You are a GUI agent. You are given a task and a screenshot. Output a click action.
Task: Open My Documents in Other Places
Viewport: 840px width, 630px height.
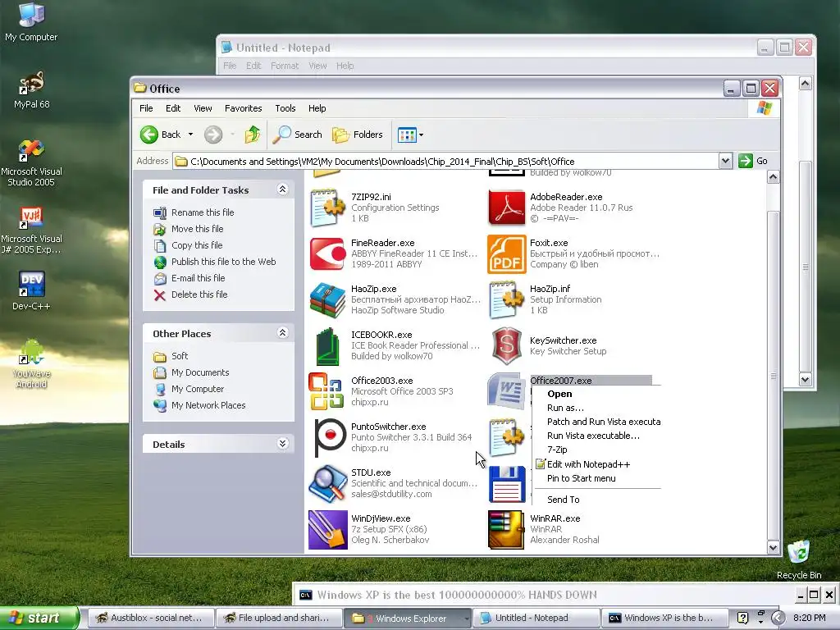click(200, 372)
